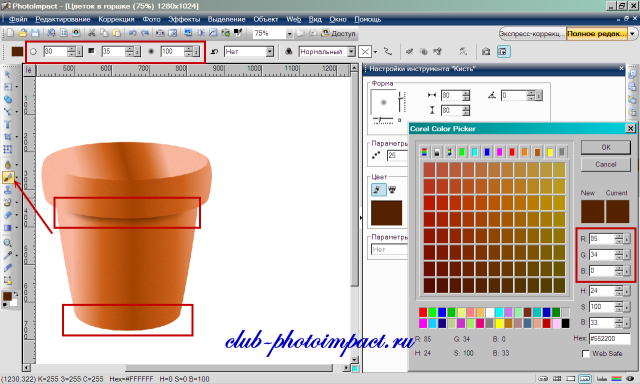Pick the Crop tool from the toolbox
Screen dimensions: 640x384
click(7, 137)
